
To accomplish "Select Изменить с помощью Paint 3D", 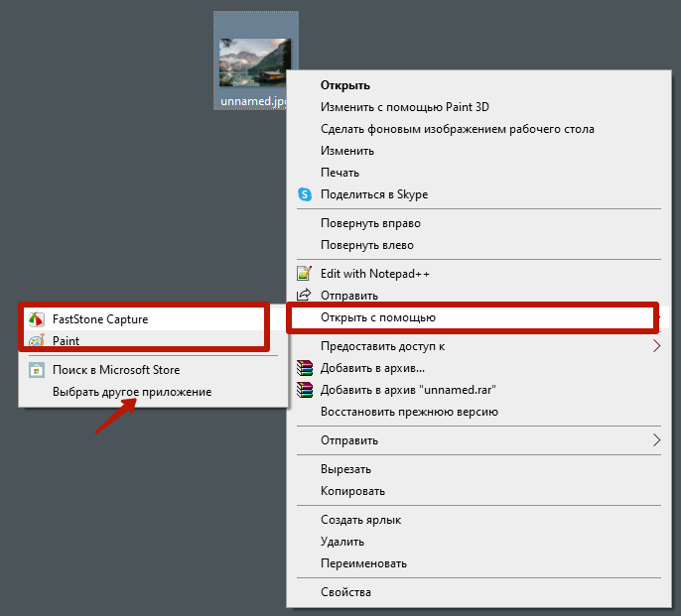I will [404, 107].
